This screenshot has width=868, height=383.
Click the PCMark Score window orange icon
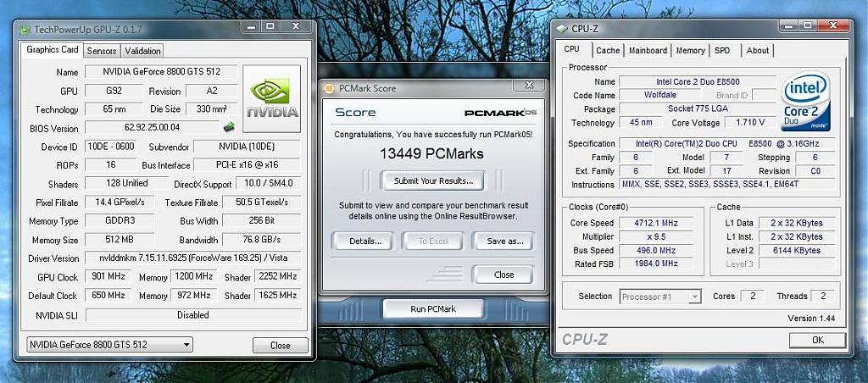[329, 88]
